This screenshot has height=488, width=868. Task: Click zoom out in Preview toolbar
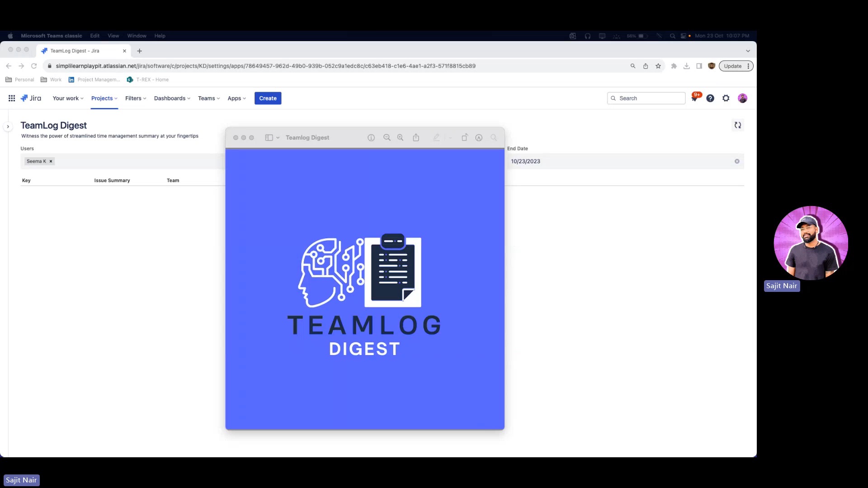(x=387, y=137)
